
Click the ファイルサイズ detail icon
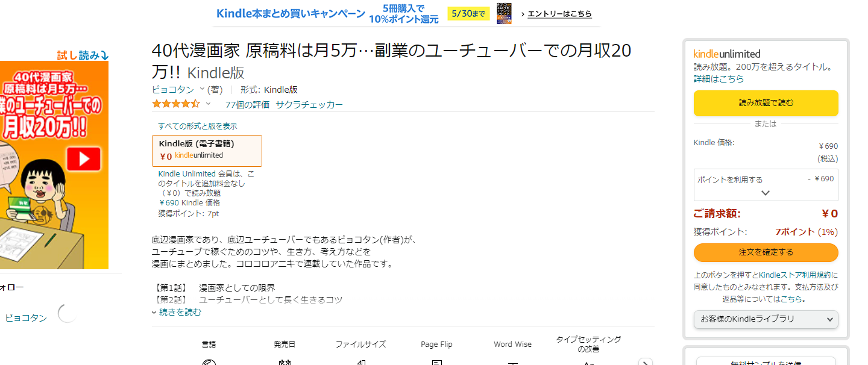click(360, 362)
